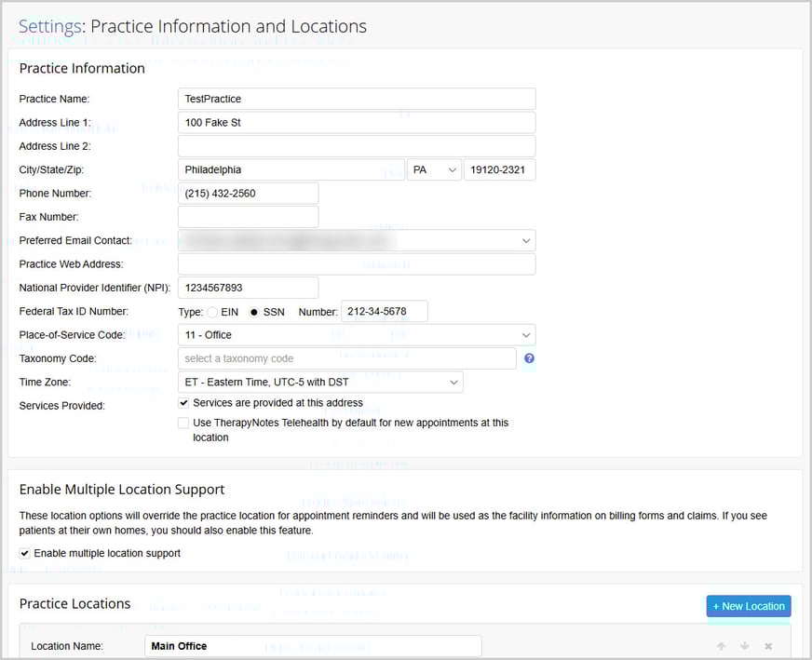Click the Practice Name field
The height and width of the screenshot is (660, 812).
point(357,99)
